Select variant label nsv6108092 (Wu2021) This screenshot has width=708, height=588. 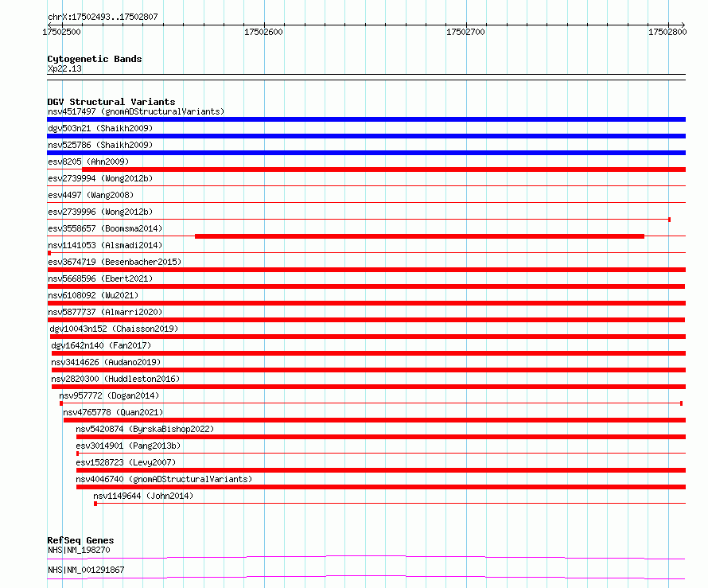point(93,295)
